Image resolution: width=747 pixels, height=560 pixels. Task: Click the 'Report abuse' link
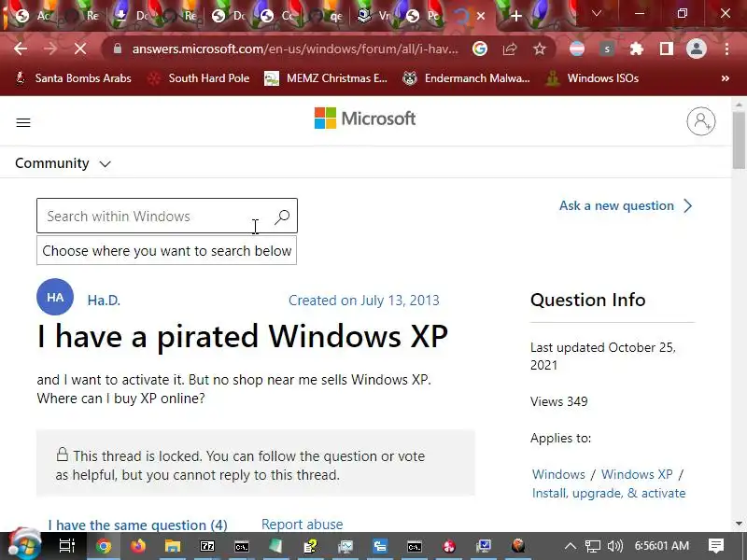(x=302, y=525)
